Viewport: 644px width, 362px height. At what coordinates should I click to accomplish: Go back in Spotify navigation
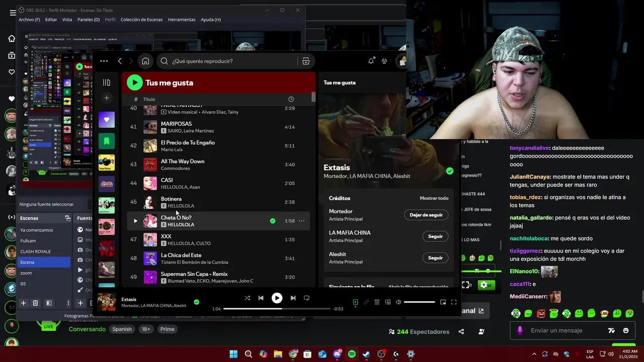120,61
